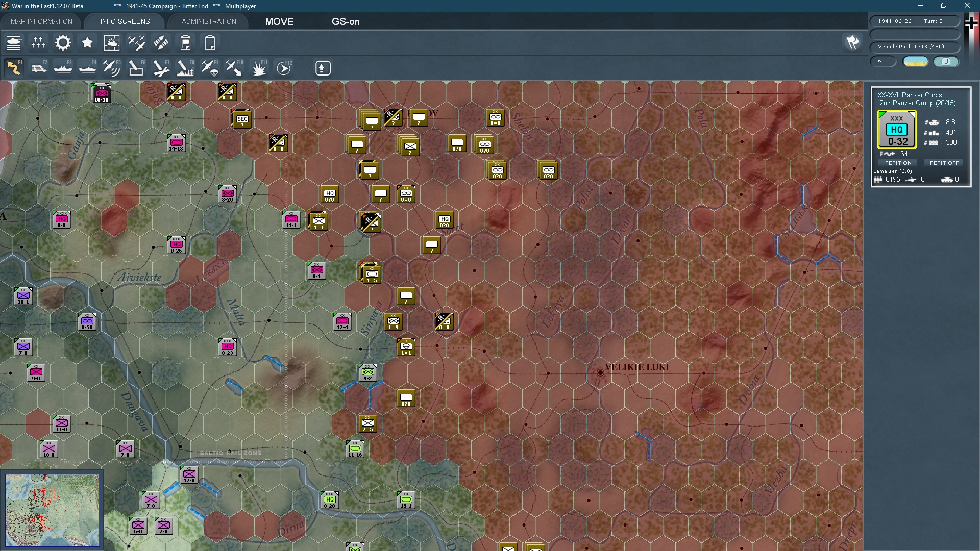Viewport: 980px width, 551px height.
Task: Open the weather map grid icon
Action: (x=111, y=43)
